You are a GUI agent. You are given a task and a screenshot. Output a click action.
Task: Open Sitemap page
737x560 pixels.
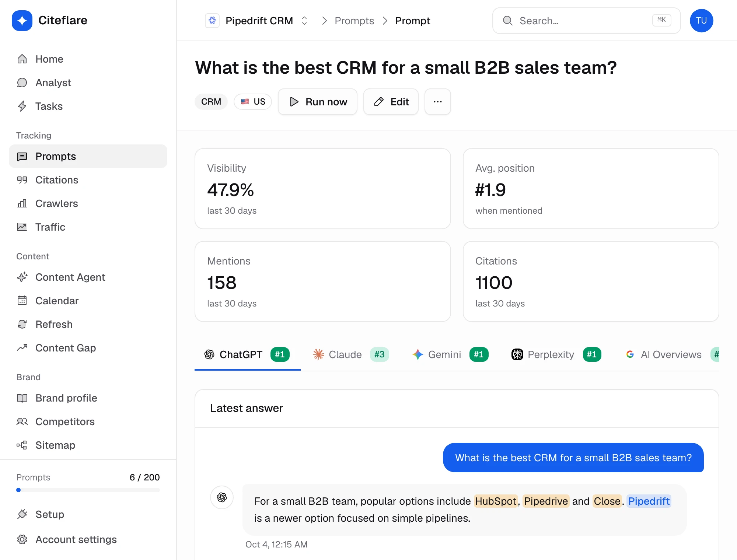(x=88, y=445)
